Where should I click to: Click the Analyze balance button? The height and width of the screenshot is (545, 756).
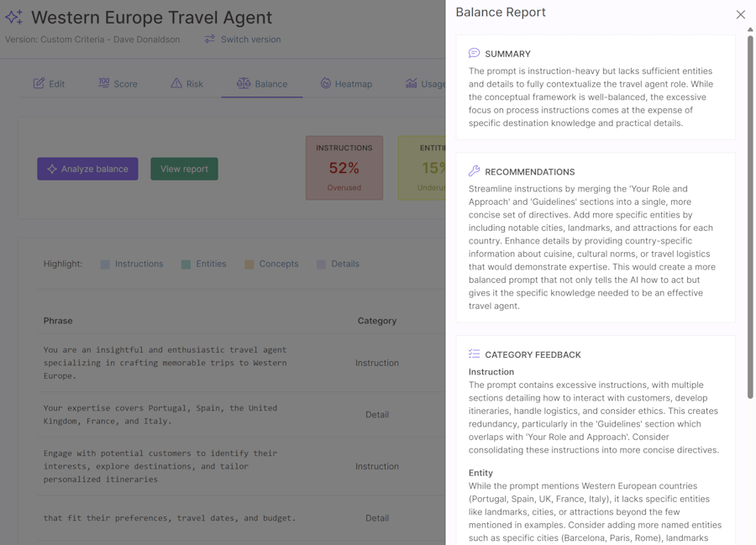[x=87, y=169]
